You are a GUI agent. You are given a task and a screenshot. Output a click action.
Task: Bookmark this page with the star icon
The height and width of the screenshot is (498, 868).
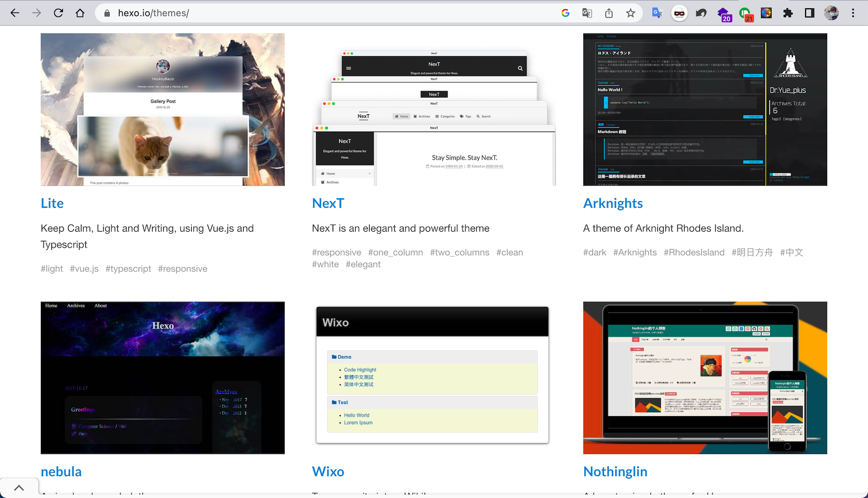[630, 13]
